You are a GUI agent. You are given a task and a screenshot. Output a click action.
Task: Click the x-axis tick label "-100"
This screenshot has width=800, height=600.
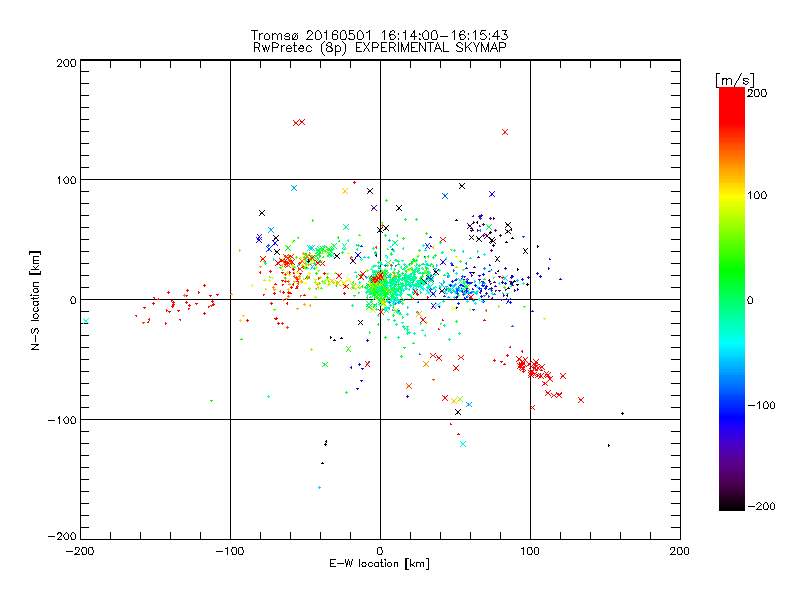pyautogui.click(x=230, y=551)
